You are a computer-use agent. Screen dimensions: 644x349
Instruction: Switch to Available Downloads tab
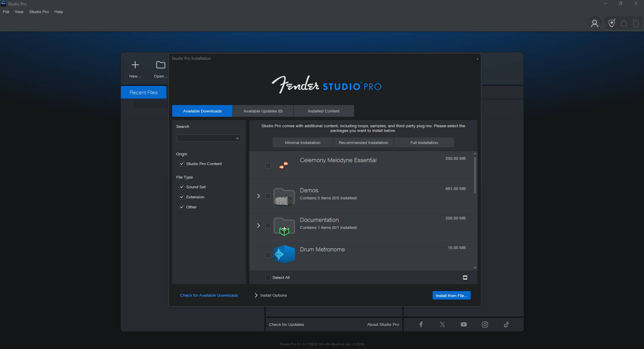[202, 111]
